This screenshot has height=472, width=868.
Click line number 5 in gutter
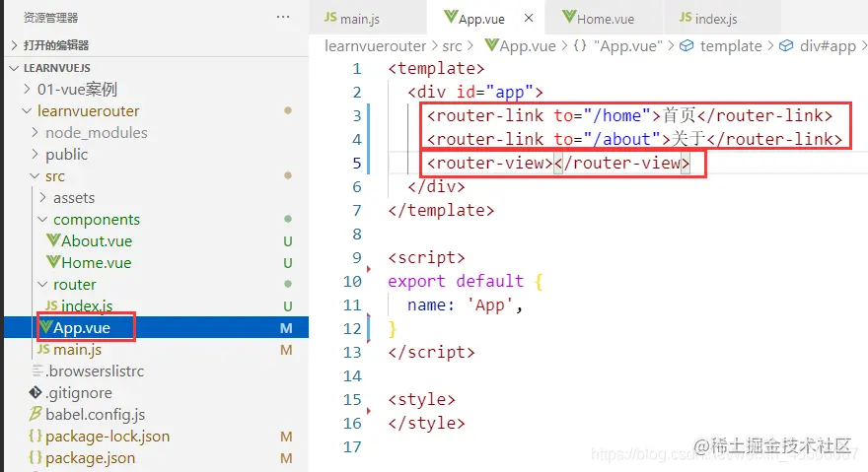(x=356, y=164)
